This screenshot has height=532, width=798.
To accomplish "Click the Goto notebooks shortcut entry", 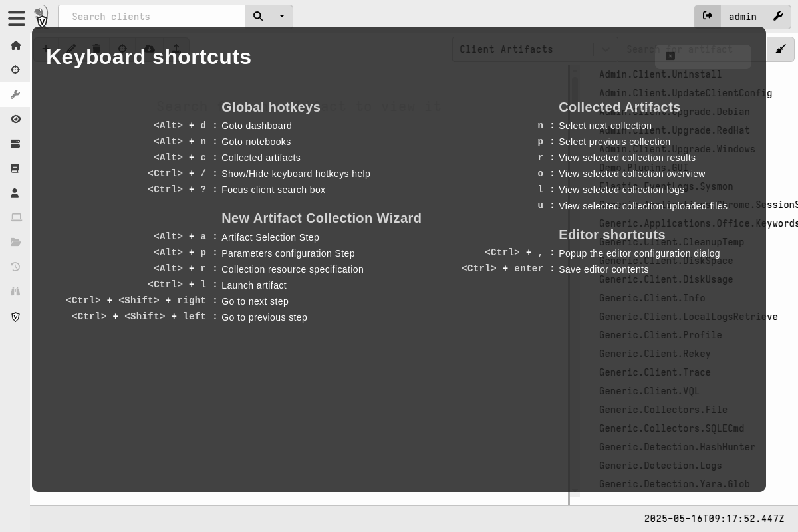I will click(x=256, y=142).
